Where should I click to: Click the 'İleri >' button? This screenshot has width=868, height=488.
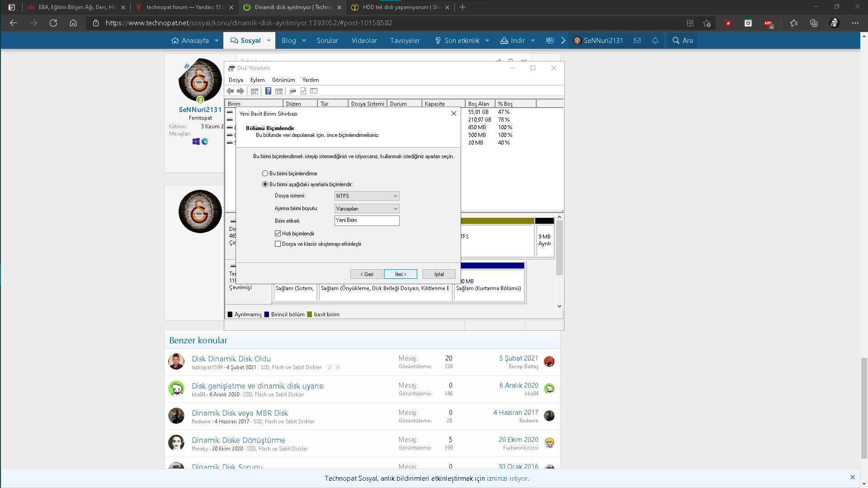pyautogui.click(x=401, y=274)
